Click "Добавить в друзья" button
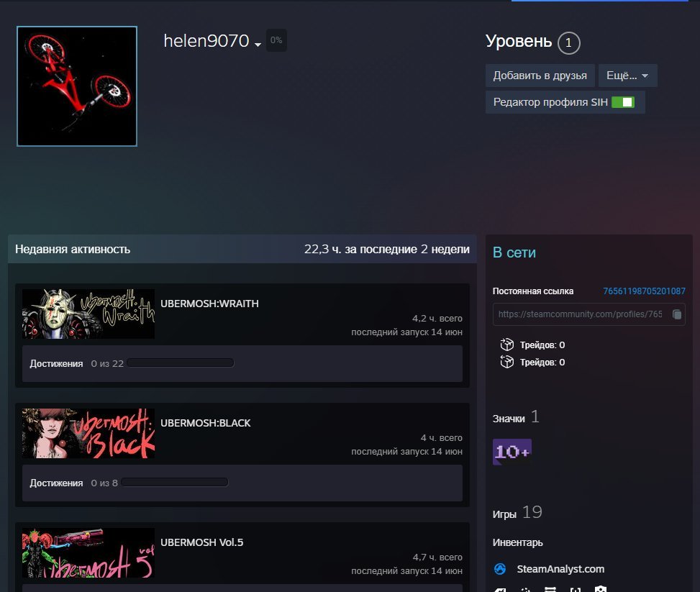Image resolution: width=700 pixels, height=592 pixels. [x=540, y=76]
